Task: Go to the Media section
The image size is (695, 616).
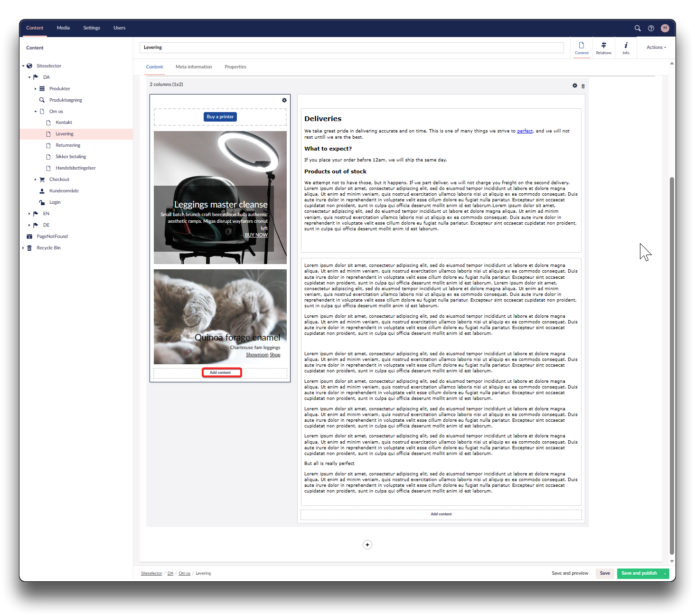Action: [63, 28]
